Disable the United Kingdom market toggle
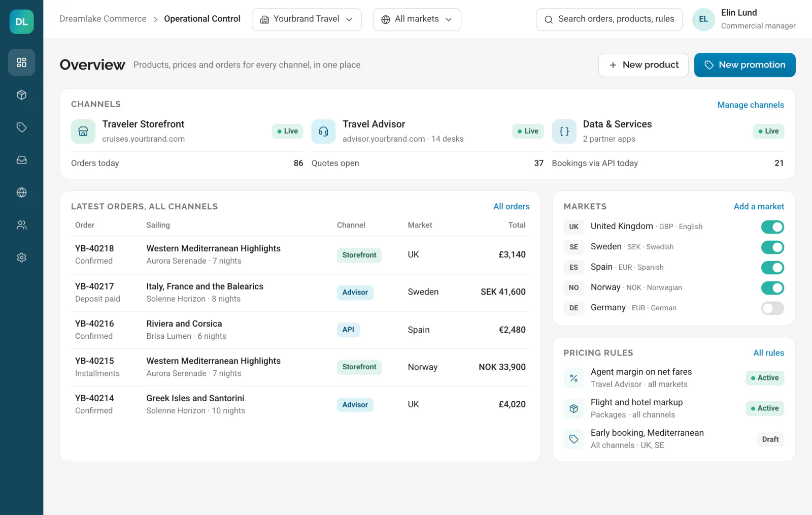The image size is (812, 515). click(x=772, y=227)
